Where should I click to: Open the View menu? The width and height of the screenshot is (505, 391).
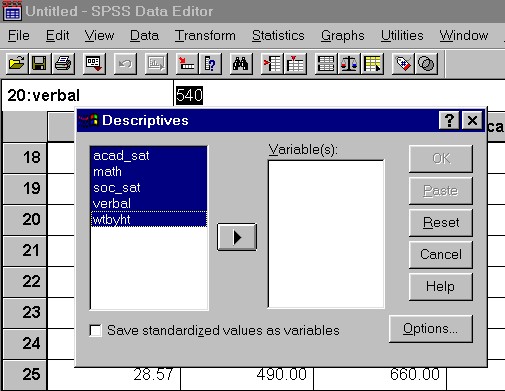click(99, 35)
